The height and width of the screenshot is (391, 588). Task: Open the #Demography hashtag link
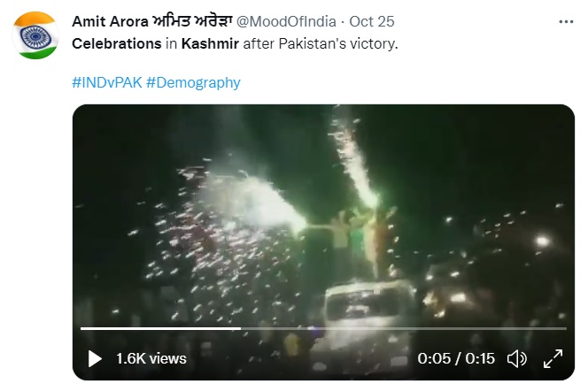(x=193, y=82)
